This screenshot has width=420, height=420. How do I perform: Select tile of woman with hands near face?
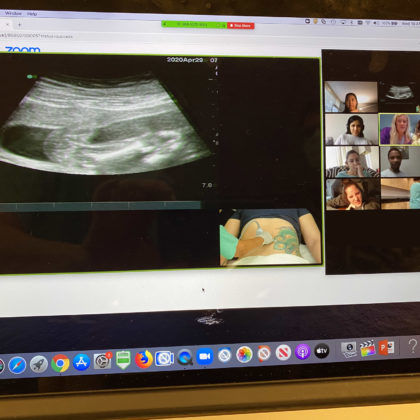(352, 162)
